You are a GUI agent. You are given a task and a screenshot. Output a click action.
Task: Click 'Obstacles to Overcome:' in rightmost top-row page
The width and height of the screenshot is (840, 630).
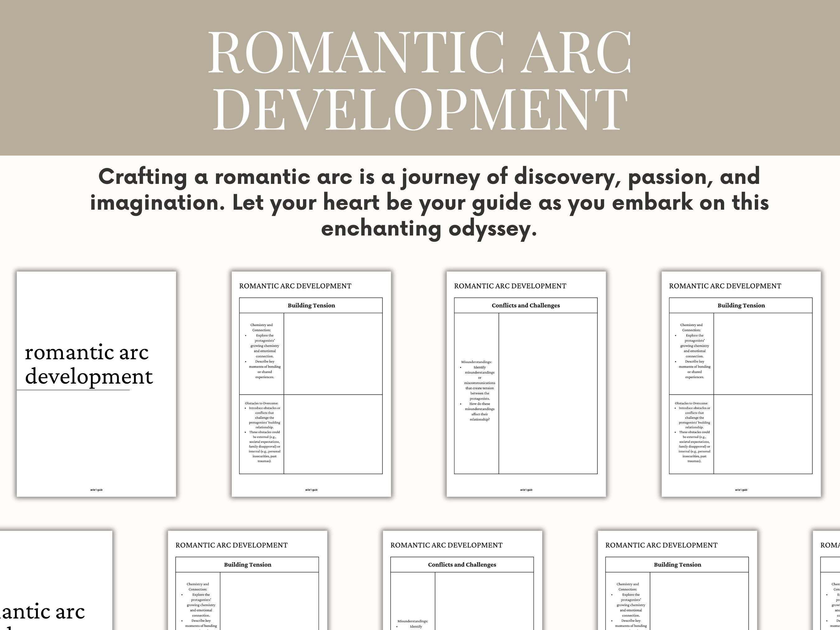[x=691, y=403]
